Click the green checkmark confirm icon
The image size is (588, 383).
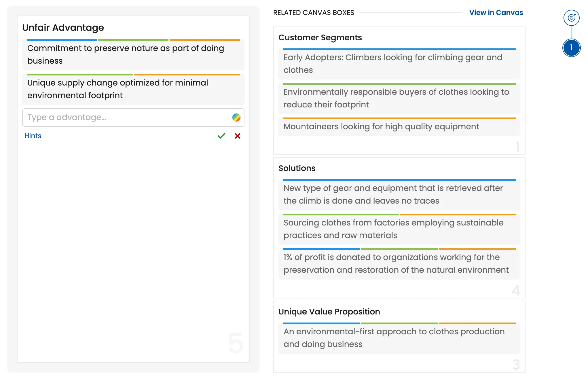pyautogui.click(x=221, y=136)
